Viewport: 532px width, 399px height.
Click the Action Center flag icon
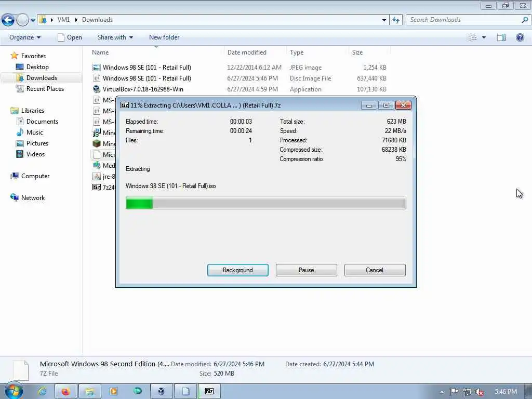point(454,392)
